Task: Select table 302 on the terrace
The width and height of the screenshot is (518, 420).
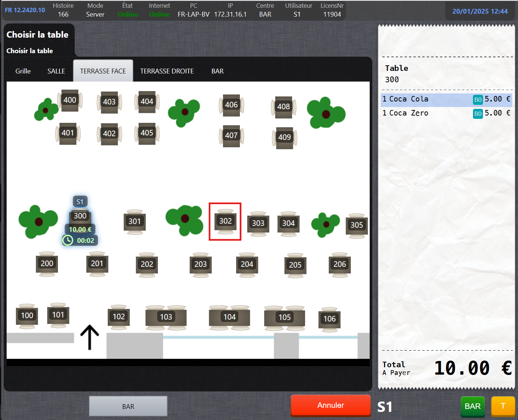Action: tap(225, 221)
